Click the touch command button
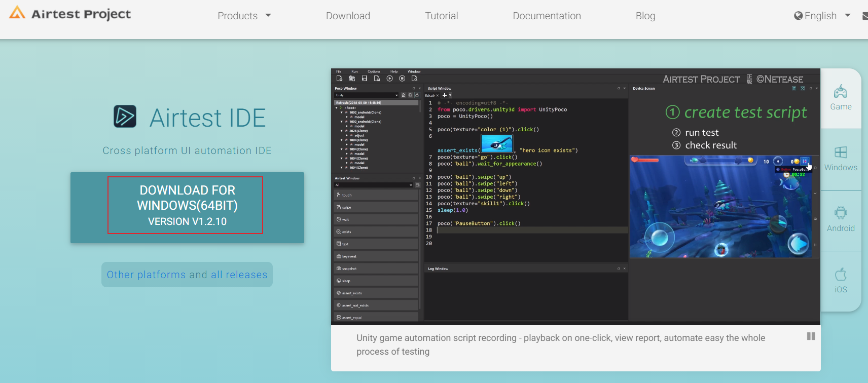Viewport: 868px width, 383px height. (x=376, y=195)
